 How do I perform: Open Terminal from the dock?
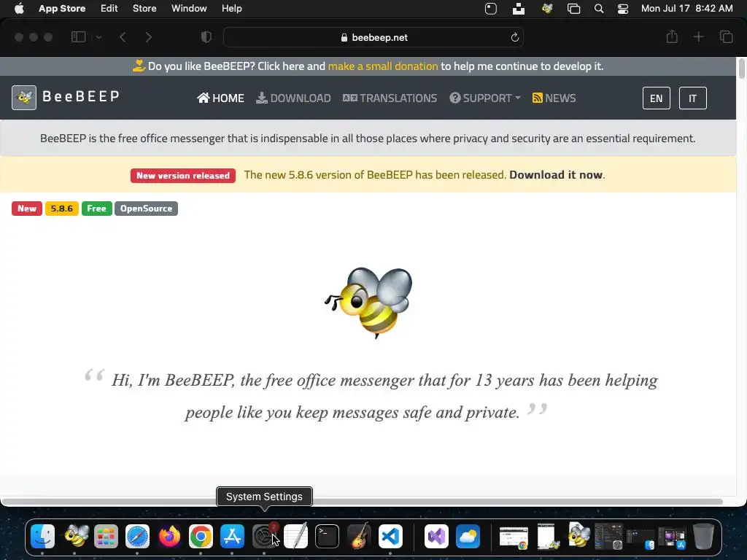[327, 536]
